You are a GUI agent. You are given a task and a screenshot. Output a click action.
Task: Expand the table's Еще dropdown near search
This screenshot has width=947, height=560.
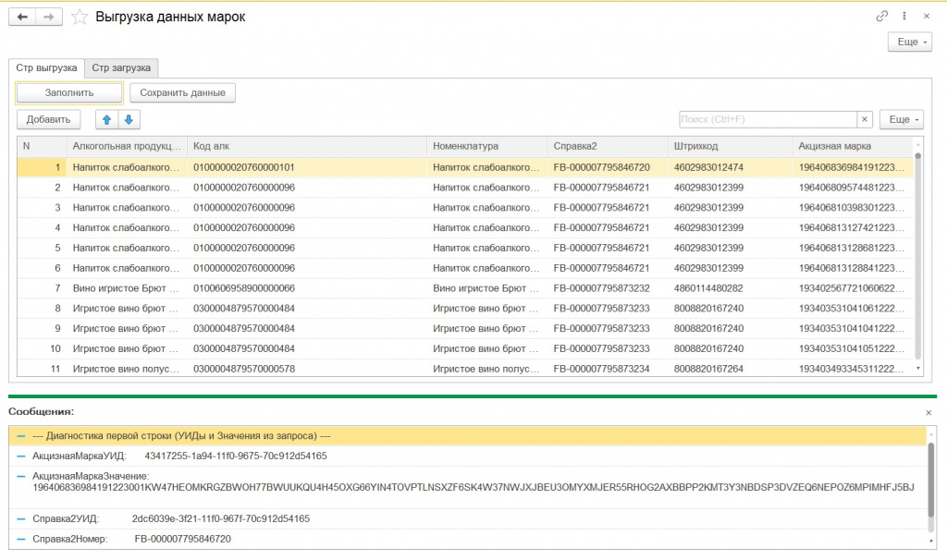(x=901, y=119)
